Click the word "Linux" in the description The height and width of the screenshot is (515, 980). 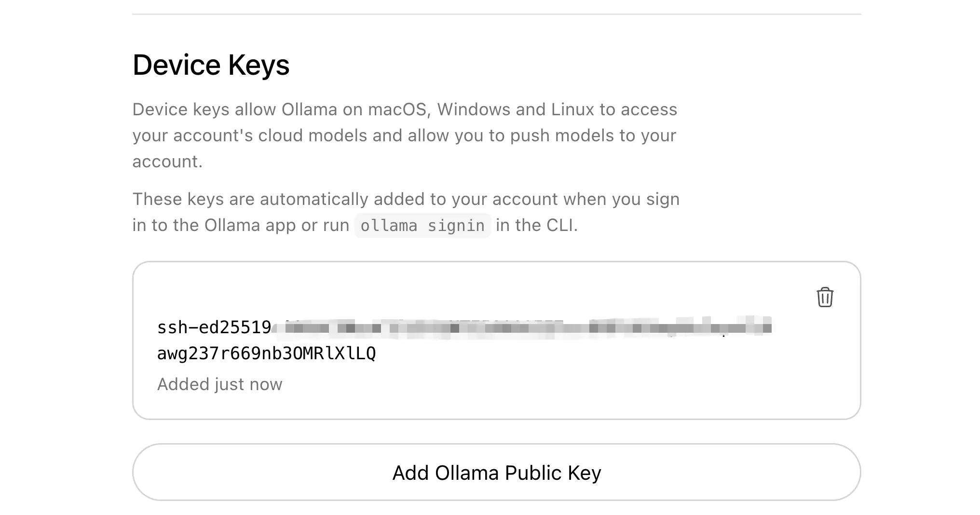tap(572, 109)
